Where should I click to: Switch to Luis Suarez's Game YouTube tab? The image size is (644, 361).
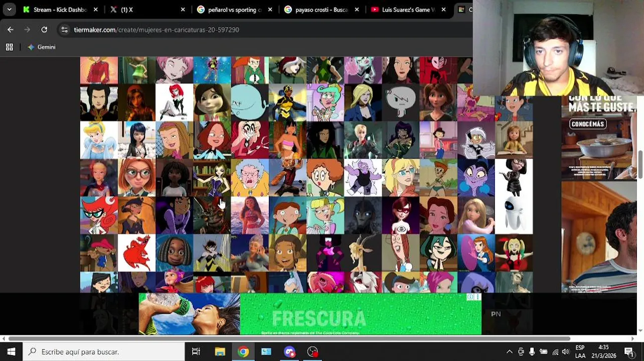tap(408, 10)
